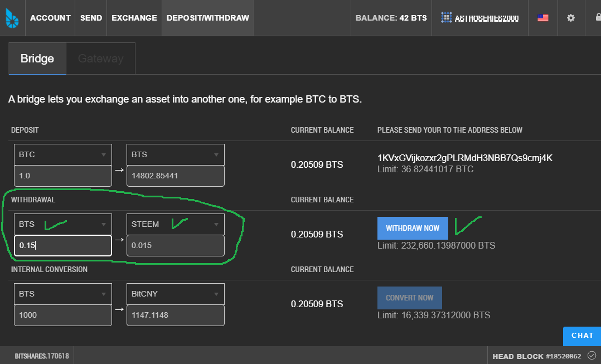Click the deposit row 0.20509 BTS balance
The width and height of the screenshot is (601, 364).
(317, 165)
